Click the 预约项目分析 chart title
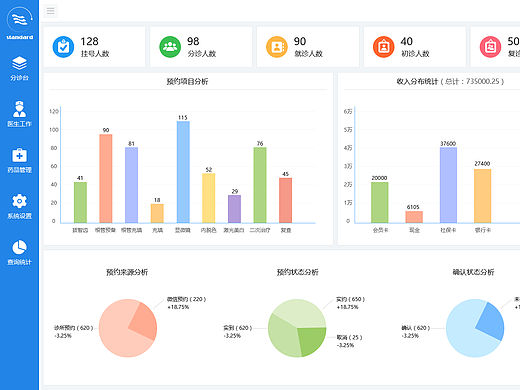The height and width of the screenshot is (390, 520). [x=187, y=81]
